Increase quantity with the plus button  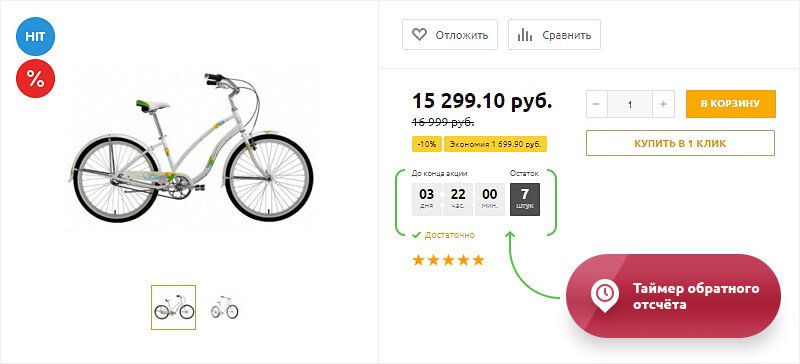tap(663, 104)
